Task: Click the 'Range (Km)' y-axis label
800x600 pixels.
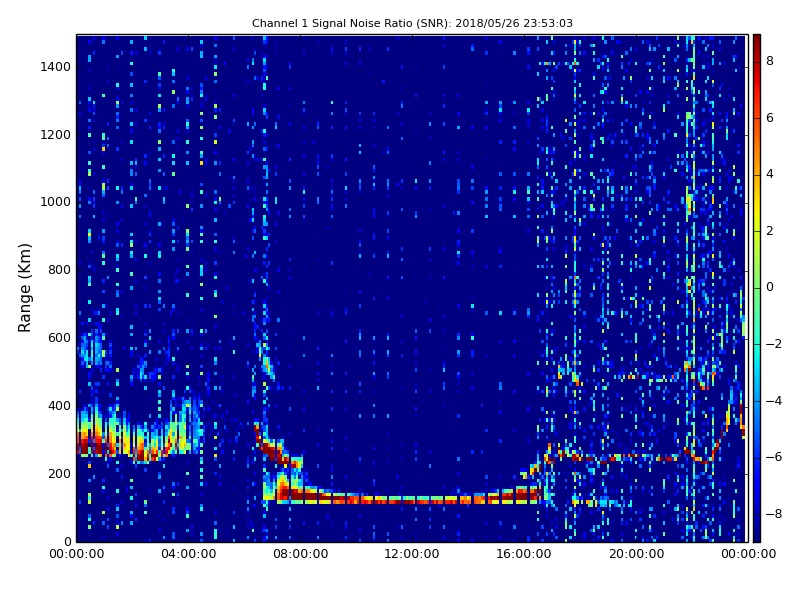Action: click(x=24, y=288)
